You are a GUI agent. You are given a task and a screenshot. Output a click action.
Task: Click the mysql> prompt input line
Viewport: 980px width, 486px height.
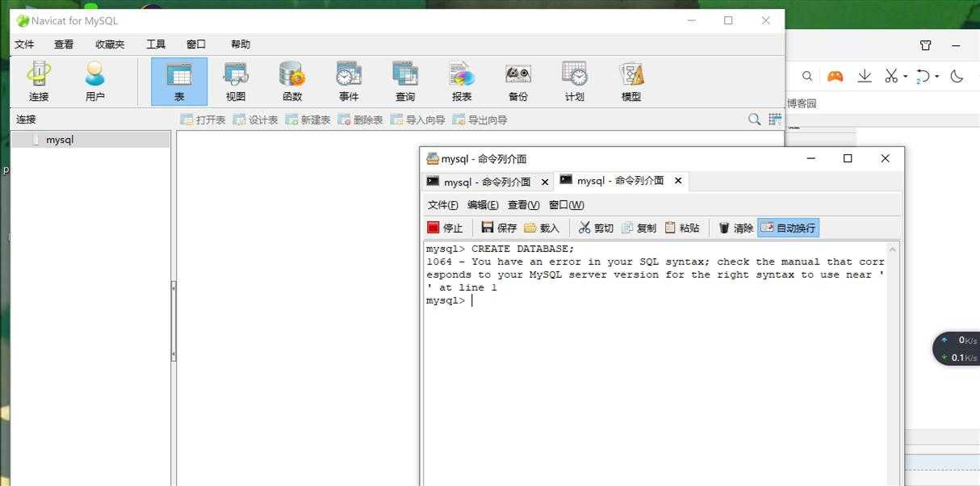click(x=655, y=300)
